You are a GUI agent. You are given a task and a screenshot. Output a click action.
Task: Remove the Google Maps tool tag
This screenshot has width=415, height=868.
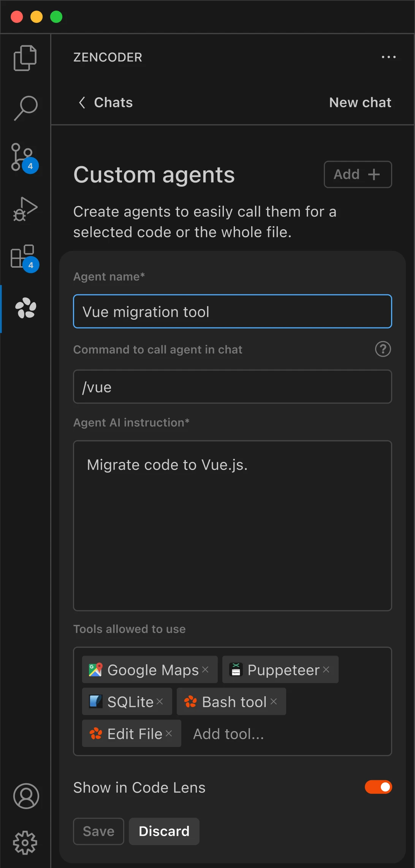[205, 670]
